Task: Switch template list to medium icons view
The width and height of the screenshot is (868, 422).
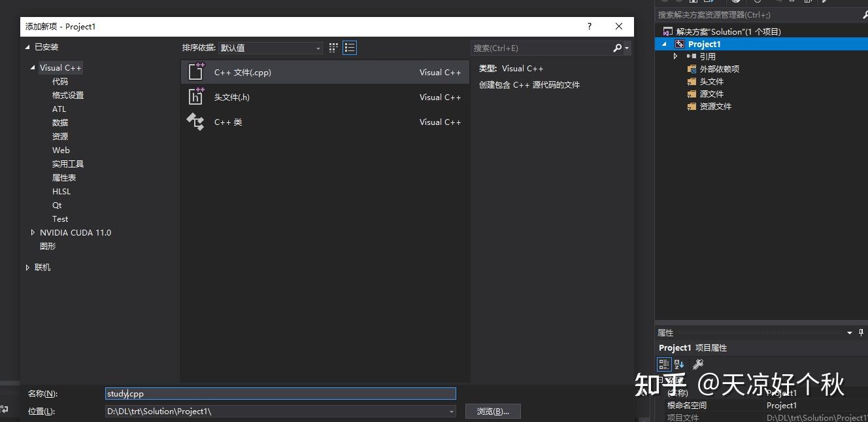Action: (333, 47)
